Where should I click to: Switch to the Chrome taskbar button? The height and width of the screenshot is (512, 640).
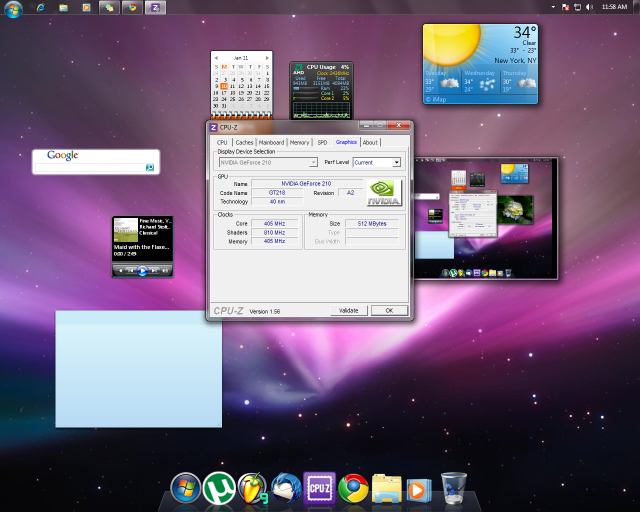[132, 7]
